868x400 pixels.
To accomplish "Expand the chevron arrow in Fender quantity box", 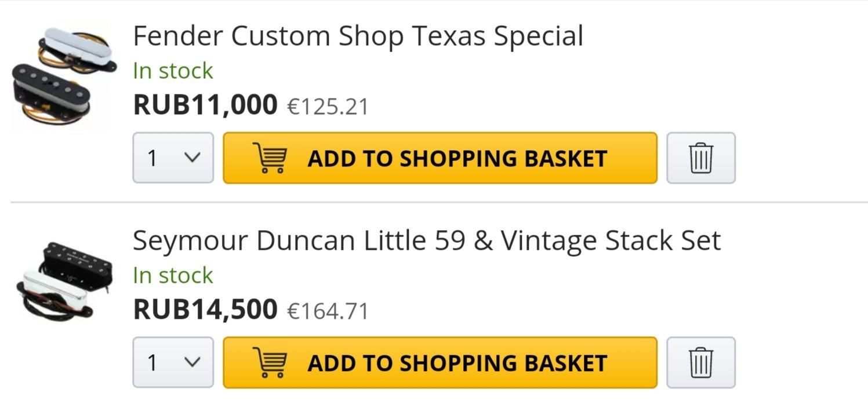I will coord(192,158).
